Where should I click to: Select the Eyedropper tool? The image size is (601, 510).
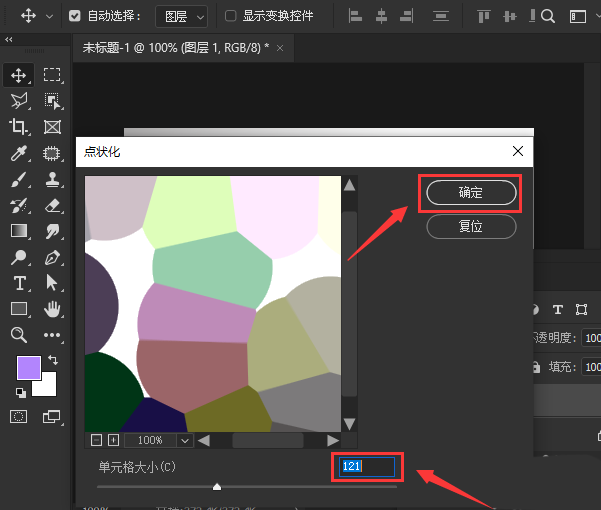tap(18, 153)
